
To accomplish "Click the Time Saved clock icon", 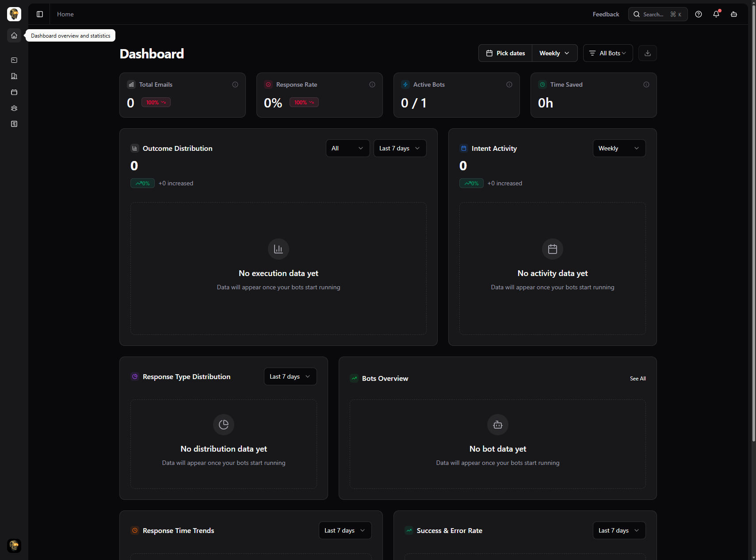I will [542, 84].
